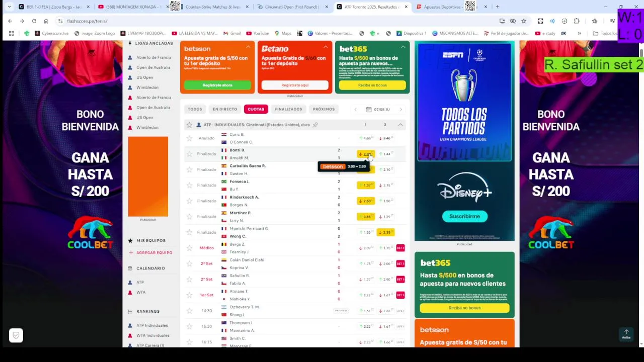Favorite the Coric B. vs O'Connell match star
The height and width of the screenshot is (362, 644).
point(190,138)
